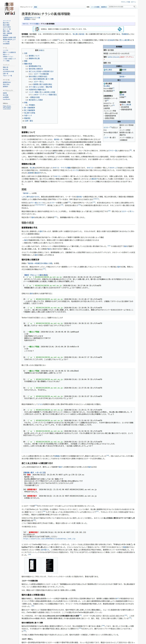Click おまかせ表示 sidebar link
Screen dimensions: 146x644
point(7,27)
